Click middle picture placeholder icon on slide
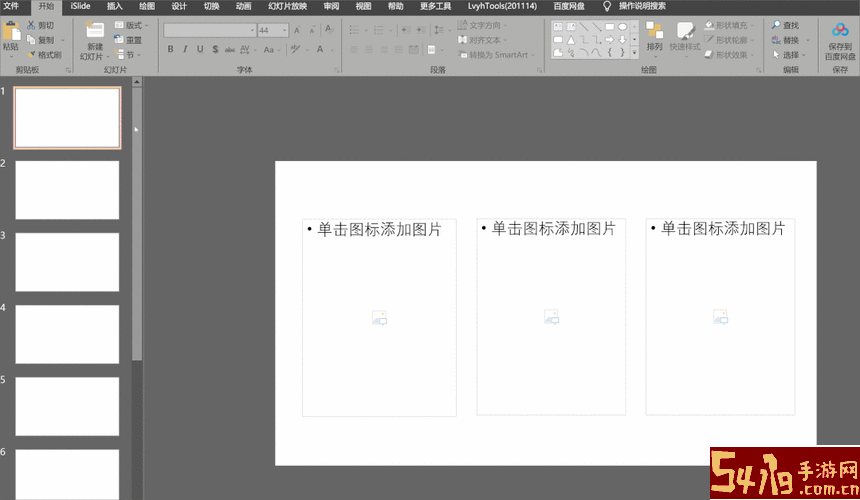 tap(551, 317)
